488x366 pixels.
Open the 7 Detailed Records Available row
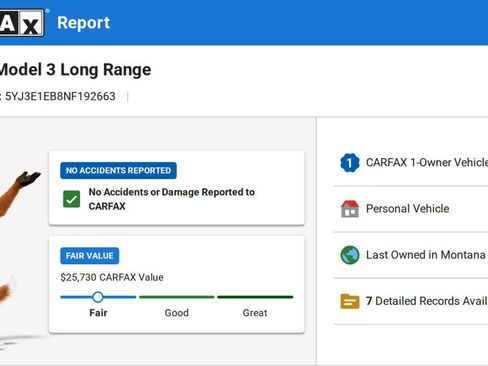(x=411, y=301)
